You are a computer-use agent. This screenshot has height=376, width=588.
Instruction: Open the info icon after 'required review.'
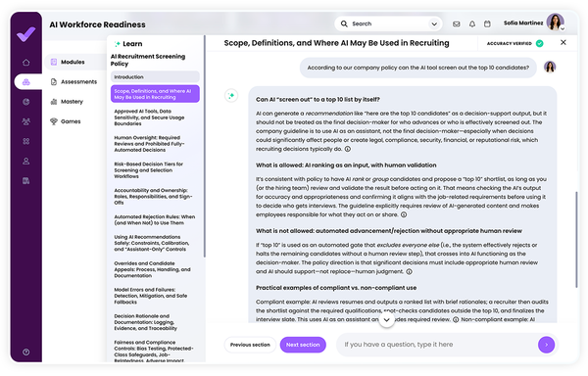(456, 319)
